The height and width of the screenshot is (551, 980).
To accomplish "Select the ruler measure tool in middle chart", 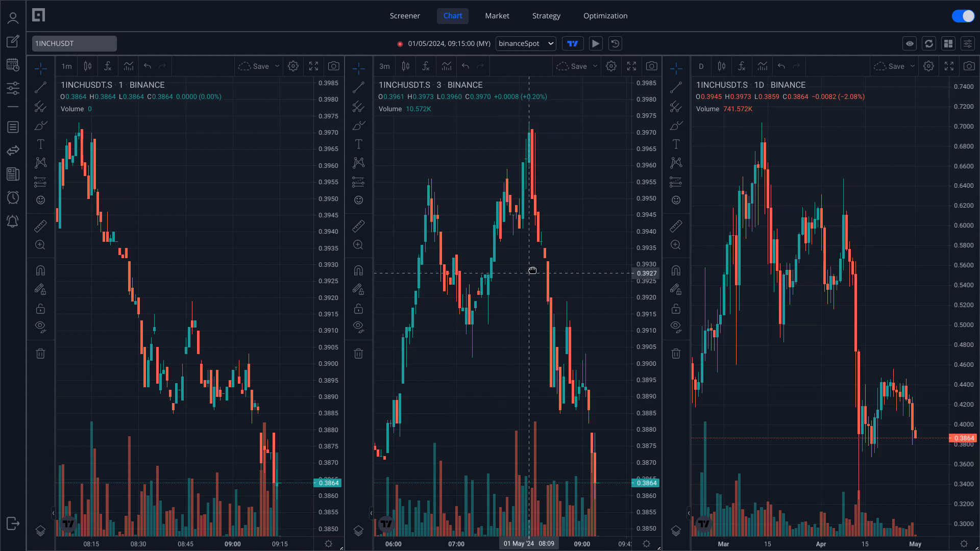I will (x=358, y=226).
